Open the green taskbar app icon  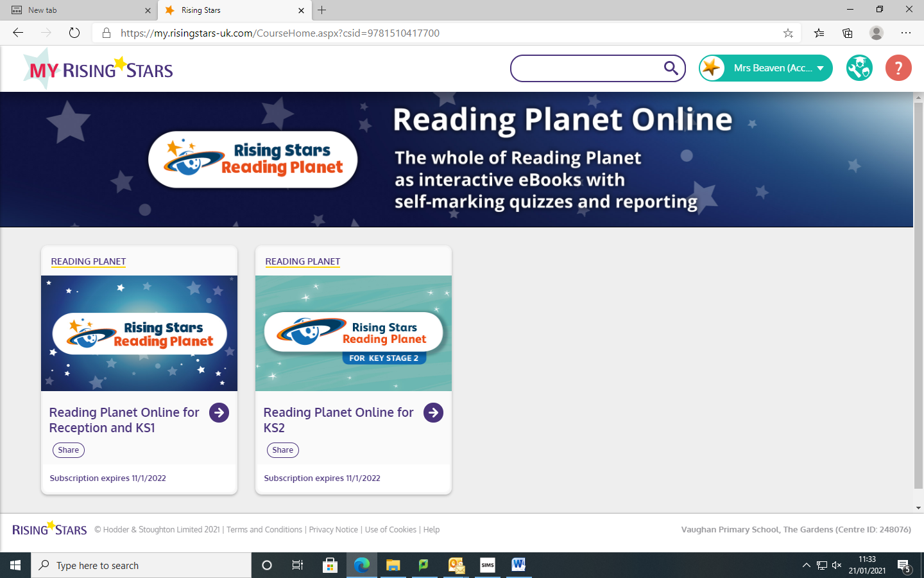click(424, 565)
